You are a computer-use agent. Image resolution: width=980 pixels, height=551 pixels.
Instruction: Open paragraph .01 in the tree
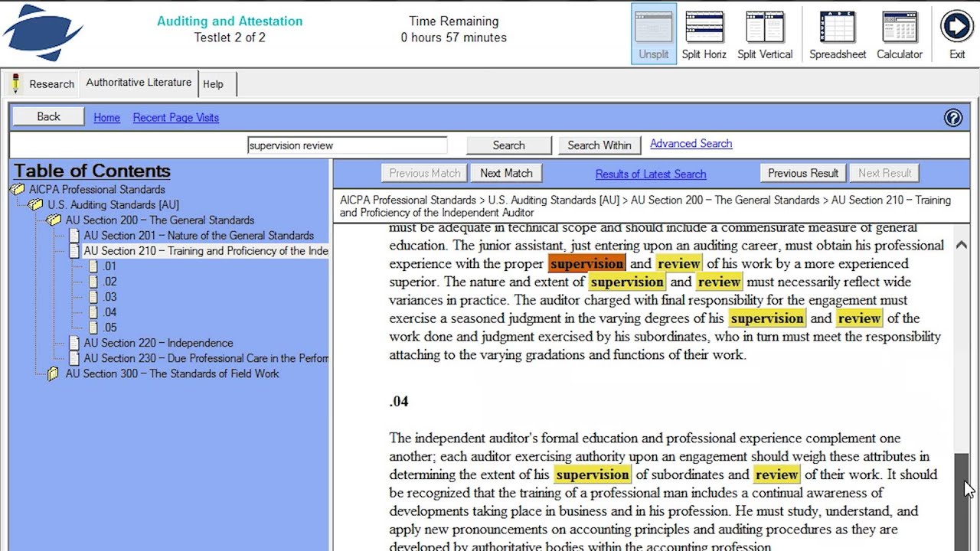[110, 266]
